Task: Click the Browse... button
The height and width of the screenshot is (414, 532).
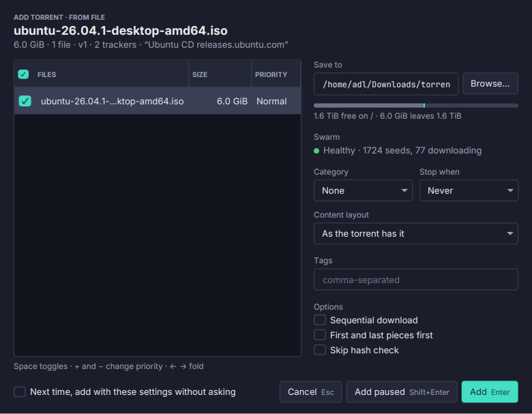Action: [490, 83]
